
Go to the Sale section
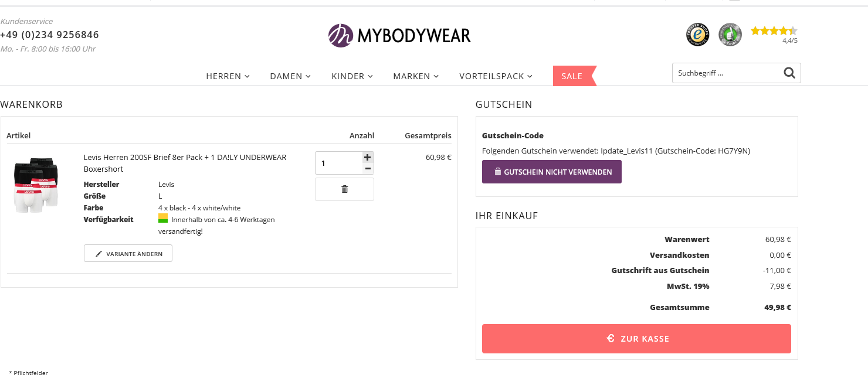tap(572, 76)
